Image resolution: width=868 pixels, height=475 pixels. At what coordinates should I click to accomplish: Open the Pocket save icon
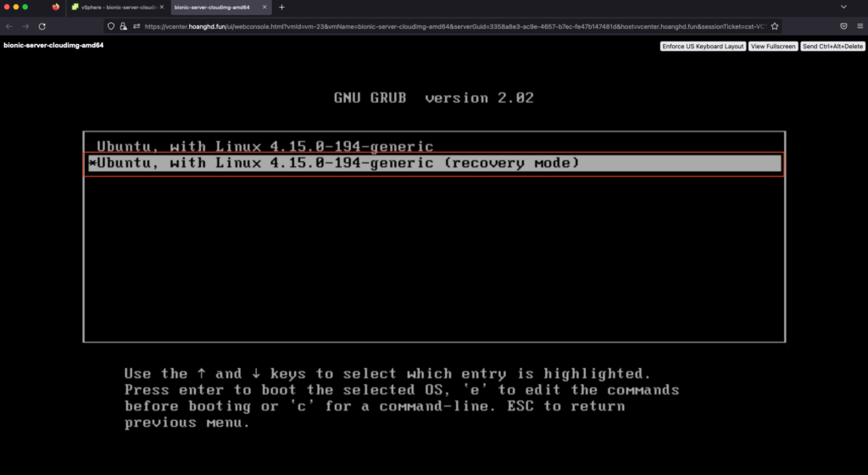pos(843,26)
